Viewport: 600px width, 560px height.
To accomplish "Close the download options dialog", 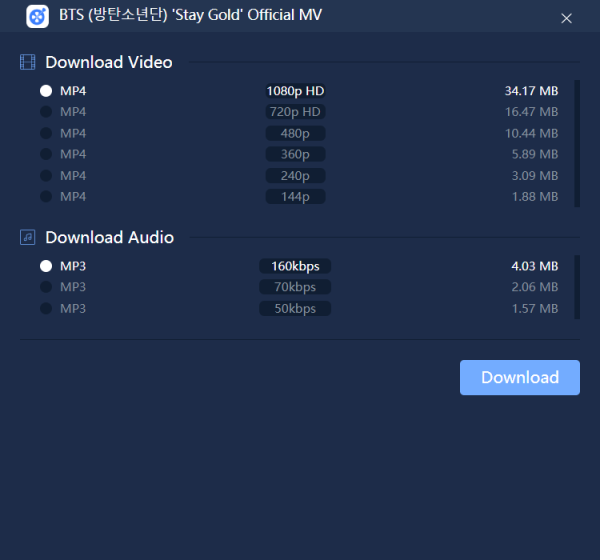I will coord(567,18).
